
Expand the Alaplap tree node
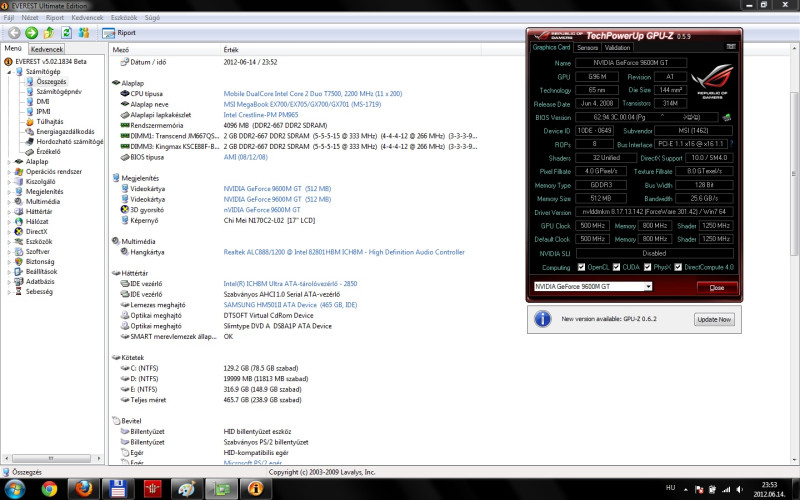[9, 162]
